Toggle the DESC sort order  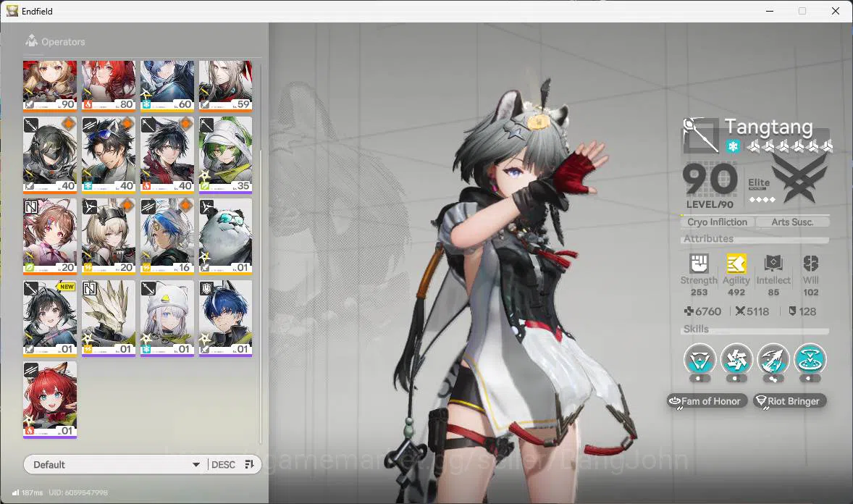point(223,465)
